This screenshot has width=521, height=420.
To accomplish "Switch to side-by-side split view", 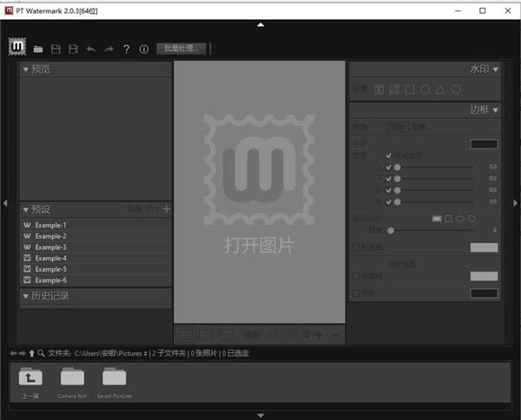I will pos(206,335).
